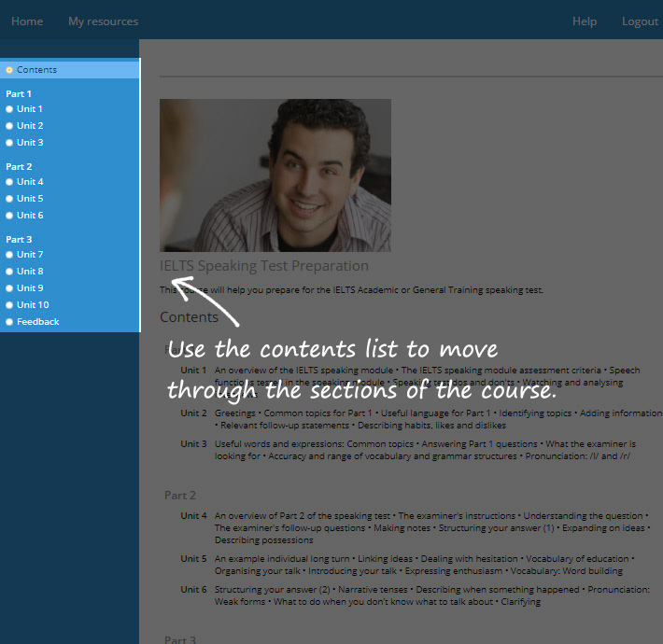
Task: Click the smiling man course image
Action: [x=275, y=175]
